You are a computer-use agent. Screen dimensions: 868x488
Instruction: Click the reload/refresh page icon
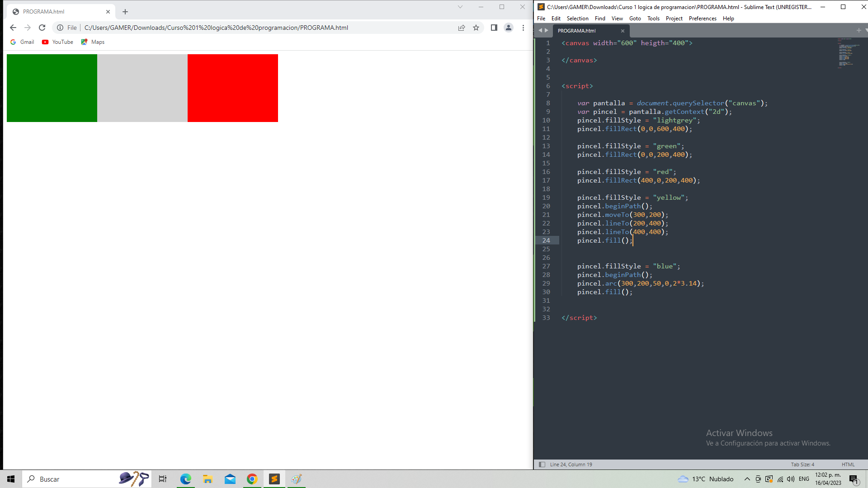42,28
